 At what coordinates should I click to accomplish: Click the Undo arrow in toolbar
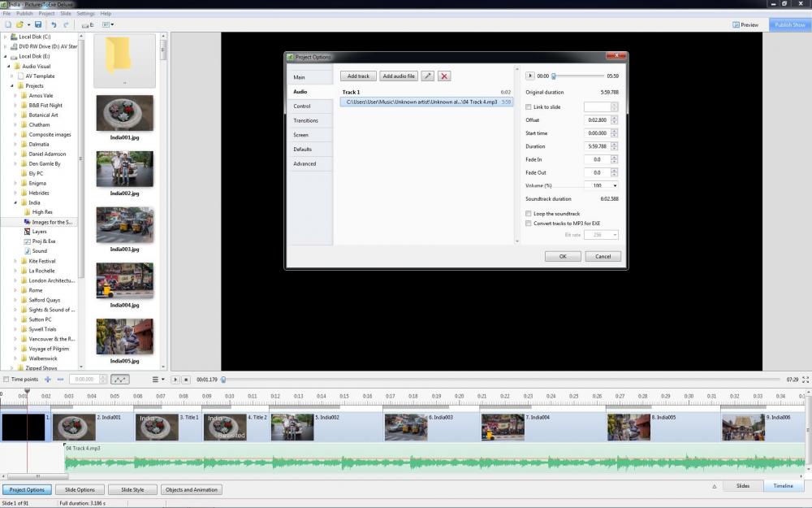point(54,24)
